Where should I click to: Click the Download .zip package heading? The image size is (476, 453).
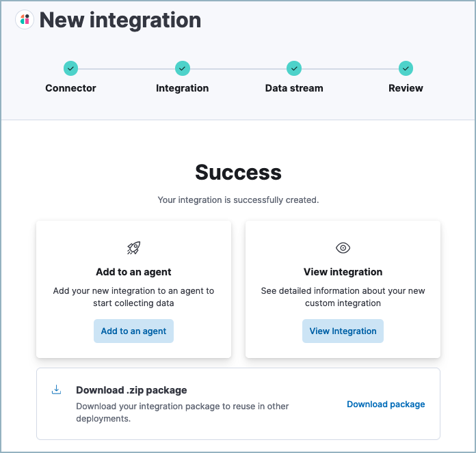[x=131, y=390]
